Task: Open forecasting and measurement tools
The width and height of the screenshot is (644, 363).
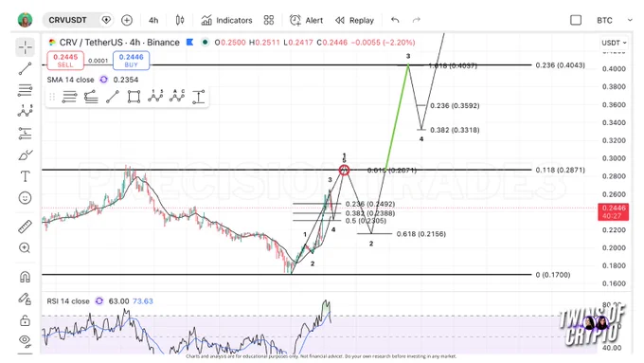Action: [25, 134]
